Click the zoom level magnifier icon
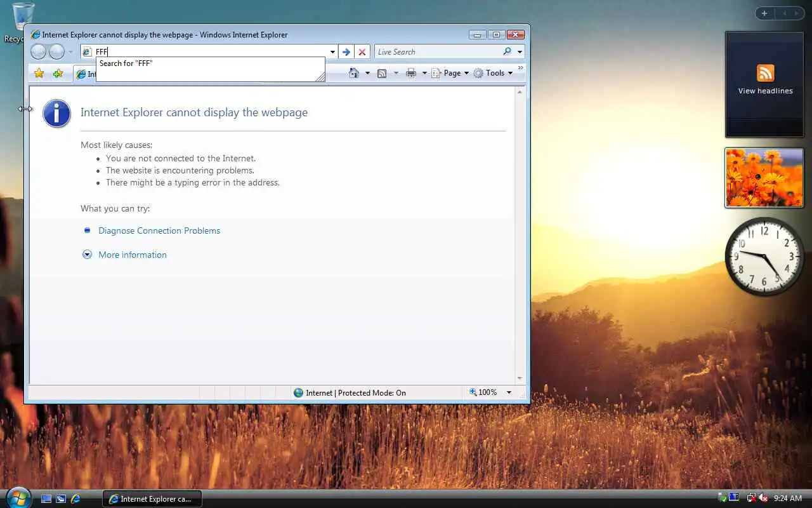 tap(473, 392)
